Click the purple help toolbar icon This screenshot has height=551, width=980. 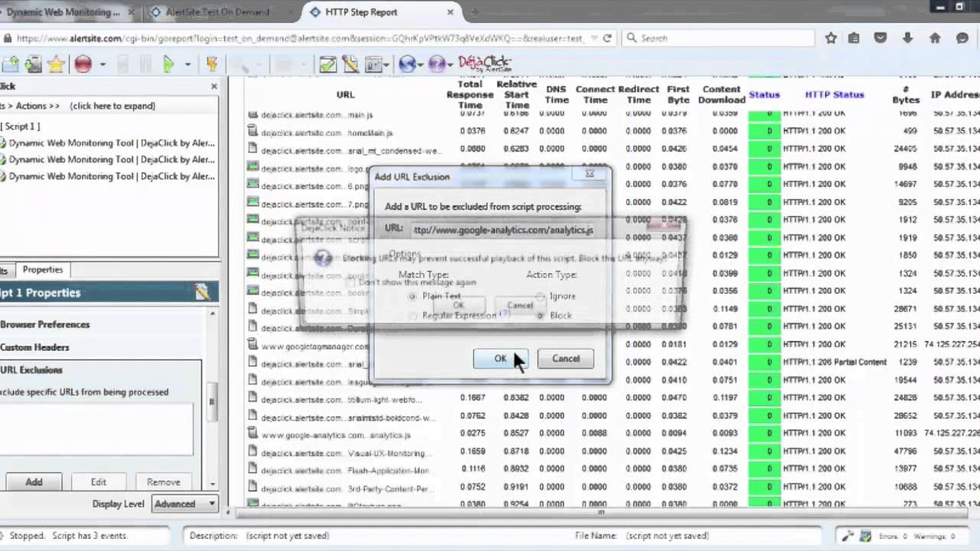[437, 64]
